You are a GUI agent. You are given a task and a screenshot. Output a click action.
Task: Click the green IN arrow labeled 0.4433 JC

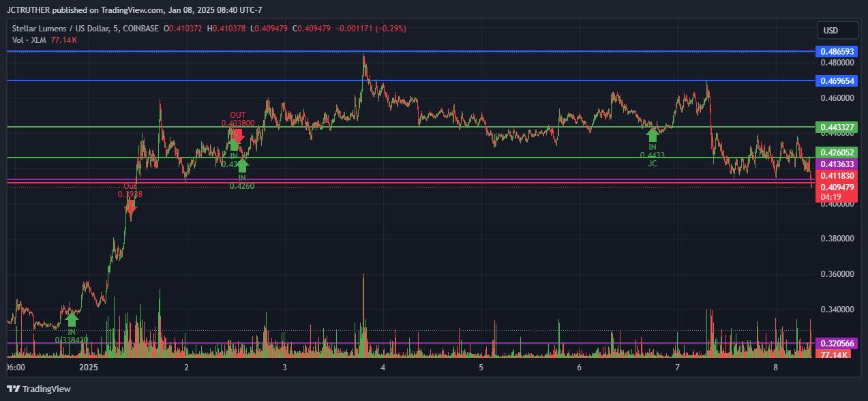click(x=653, y=134)
